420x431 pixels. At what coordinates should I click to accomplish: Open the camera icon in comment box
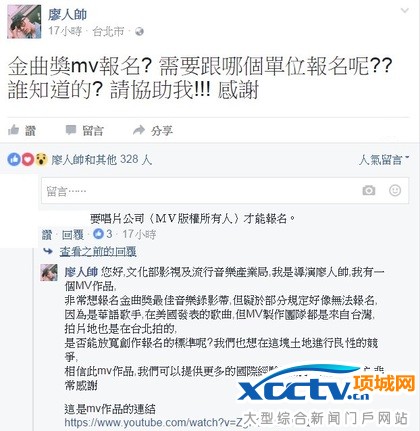pos(369,190)
